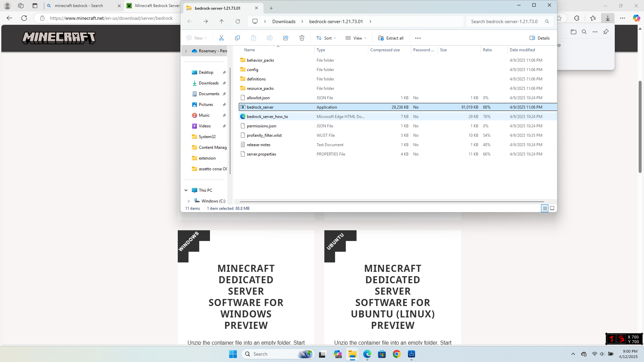Click the Cut icon in File Explorer toolbar

(x=221, y=38)
